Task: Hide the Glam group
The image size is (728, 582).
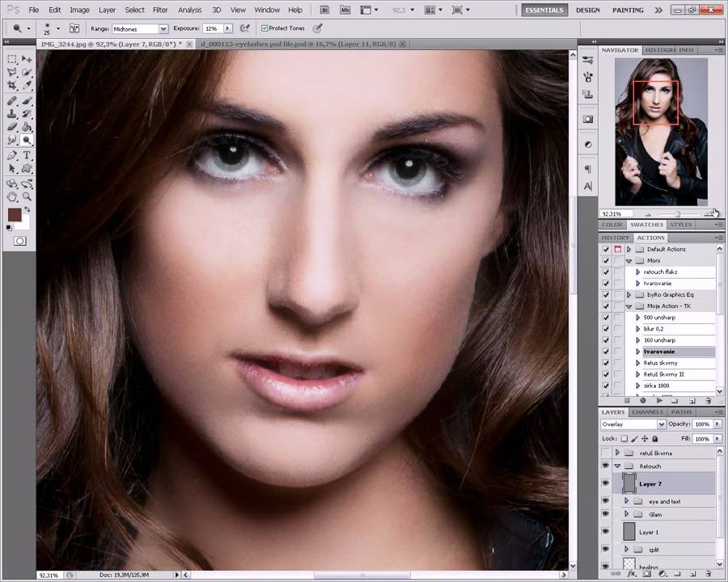Action: [x=605, y=514]
